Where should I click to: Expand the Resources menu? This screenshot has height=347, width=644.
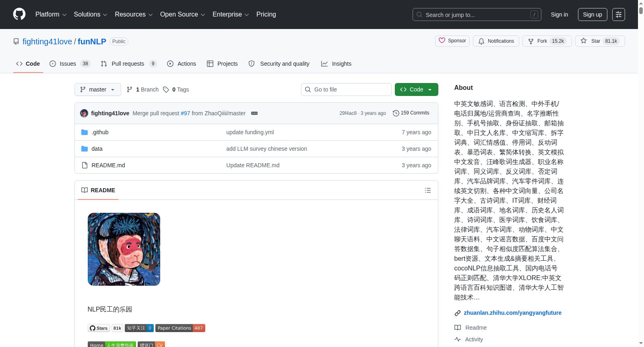coord(134,15)
